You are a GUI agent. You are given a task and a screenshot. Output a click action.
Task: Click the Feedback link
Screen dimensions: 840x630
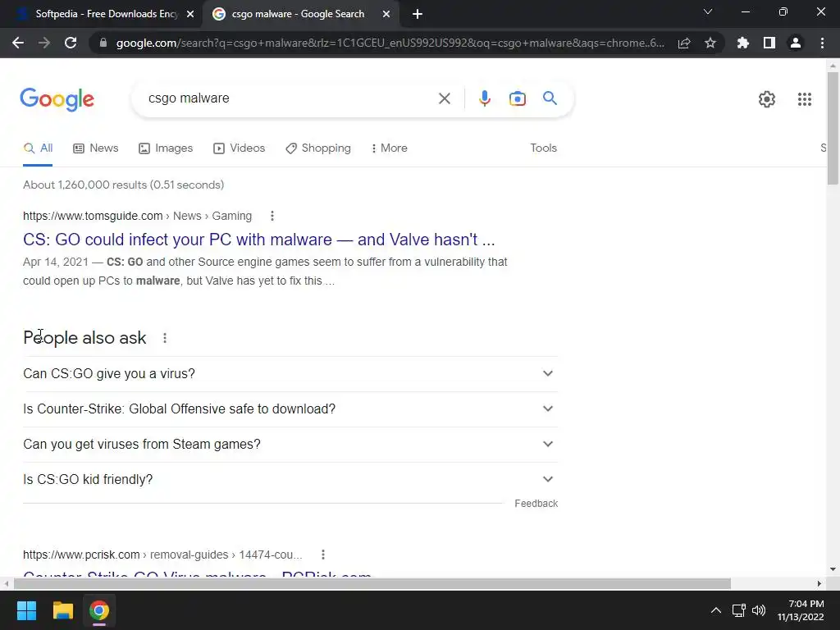click(x=536, y=504)
